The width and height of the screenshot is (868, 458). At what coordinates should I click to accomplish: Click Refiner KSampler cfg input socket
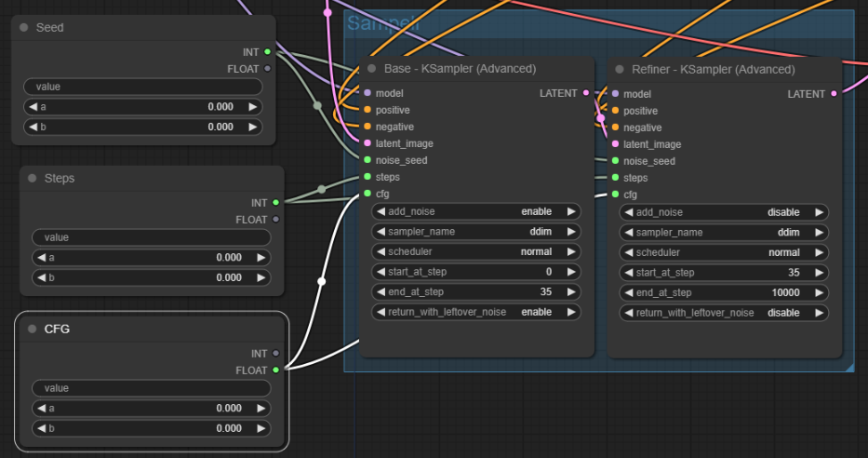click(615, 195)
